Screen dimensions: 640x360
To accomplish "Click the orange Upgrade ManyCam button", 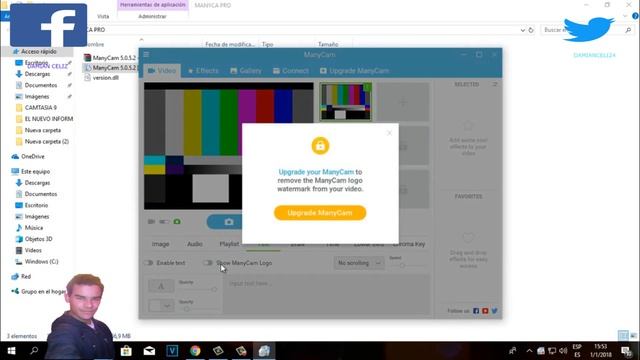I will point(320,213).
